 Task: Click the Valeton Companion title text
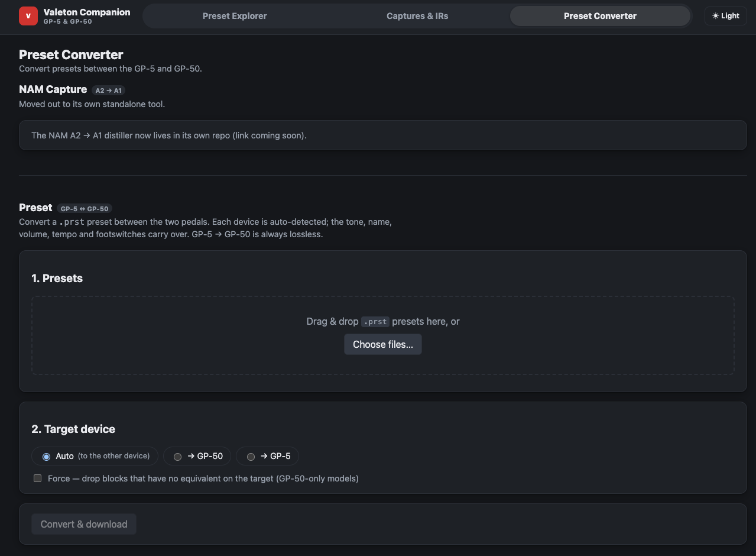coord(87,12)
